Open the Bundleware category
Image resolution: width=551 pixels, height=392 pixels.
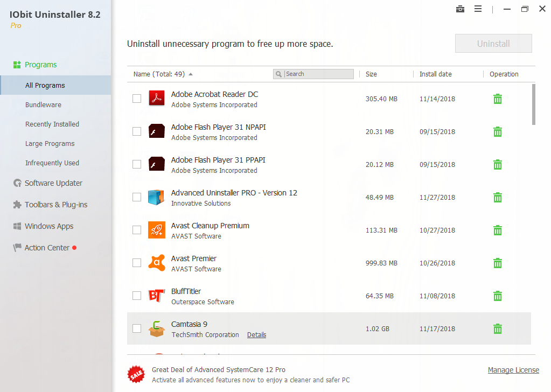click(x=43, y=104)
